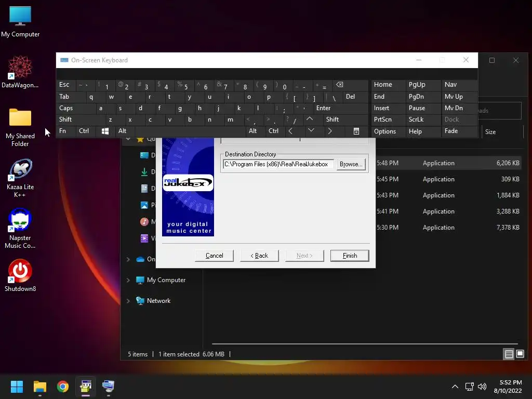The height and width of the screenshot is (399, 532).
Task: Open On-Screen Keyboard Options
Action: (x=388, y=131)
